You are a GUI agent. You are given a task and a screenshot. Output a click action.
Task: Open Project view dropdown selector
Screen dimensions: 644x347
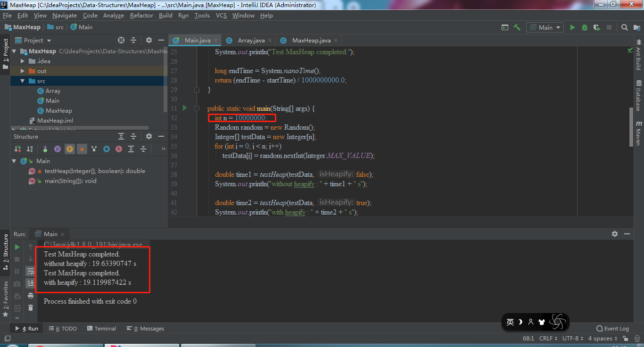[33, 40]
